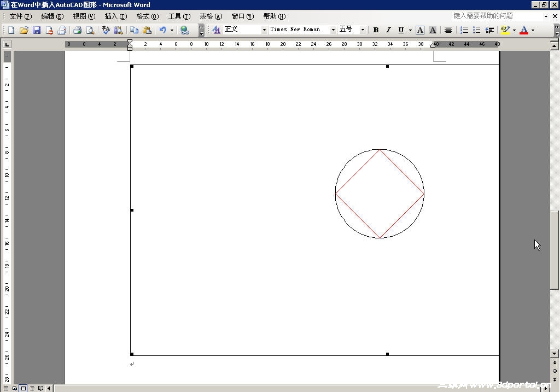
Task: Paste clipboard contents with Paste icon
Action: click(147, 30)
